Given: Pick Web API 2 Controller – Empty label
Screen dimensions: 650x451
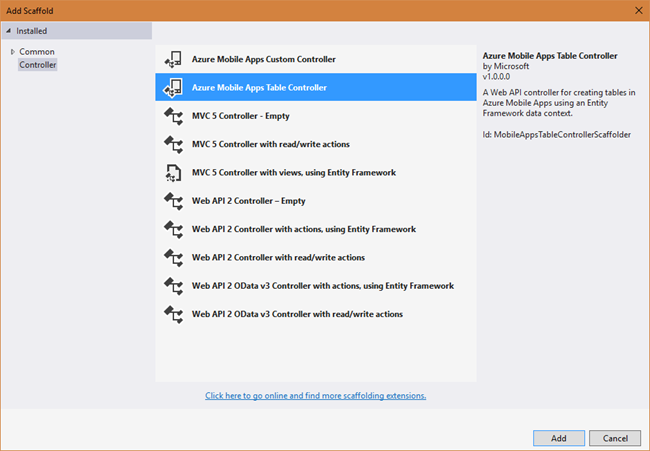Looking at the screenshot, I should click(x=249, y=201).
